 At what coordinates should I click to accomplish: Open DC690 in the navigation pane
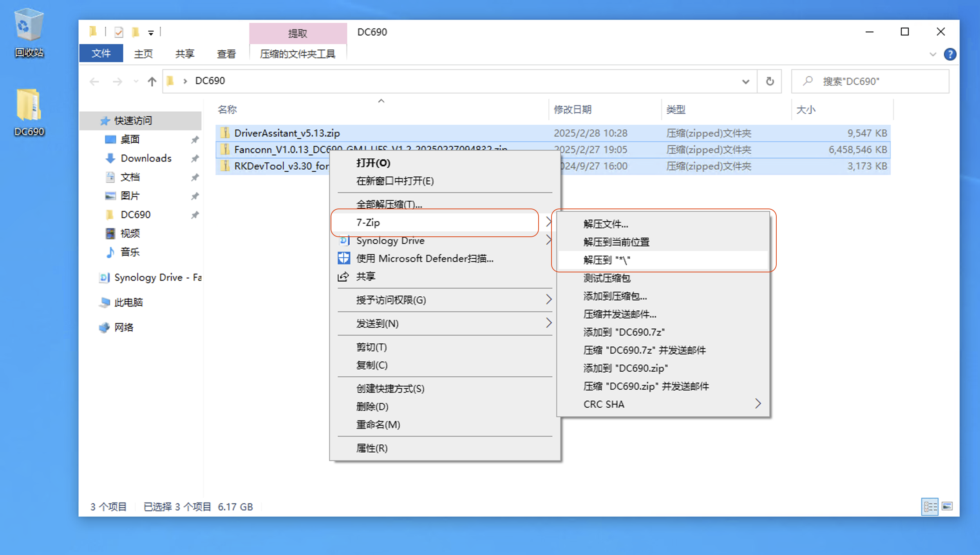[x=135, y=214]
